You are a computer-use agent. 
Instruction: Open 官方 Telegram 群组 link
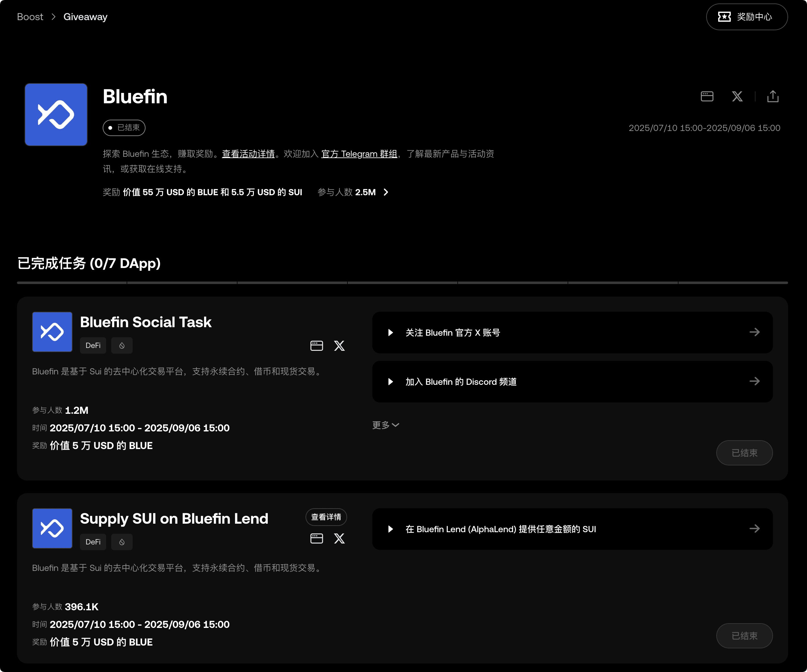tap(359, 154)
